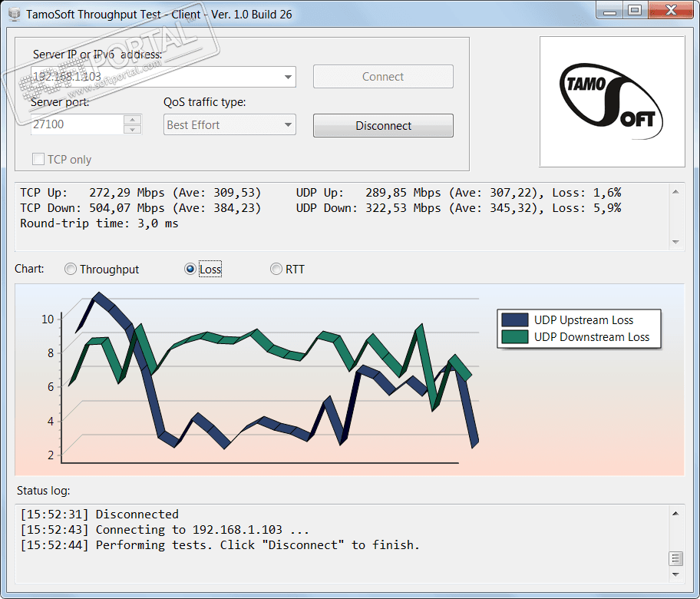Image resolution: width=700 pixels, height=599 pixels.
Task: Click the status log scroll up arrow
Action: tap(676, 513)
